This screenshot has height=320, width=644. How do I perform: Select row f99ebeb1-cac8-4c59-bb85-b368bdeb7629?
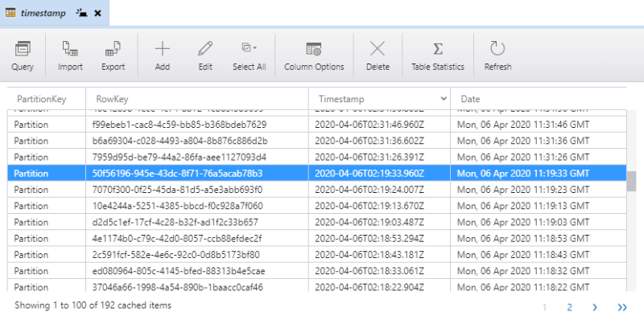pyautogui.click(x=317, y=125)
